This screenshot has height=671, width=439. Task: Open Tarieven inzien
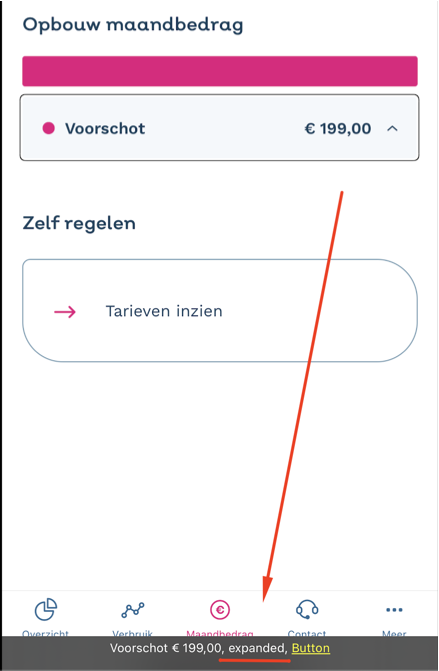coord(220,311)
